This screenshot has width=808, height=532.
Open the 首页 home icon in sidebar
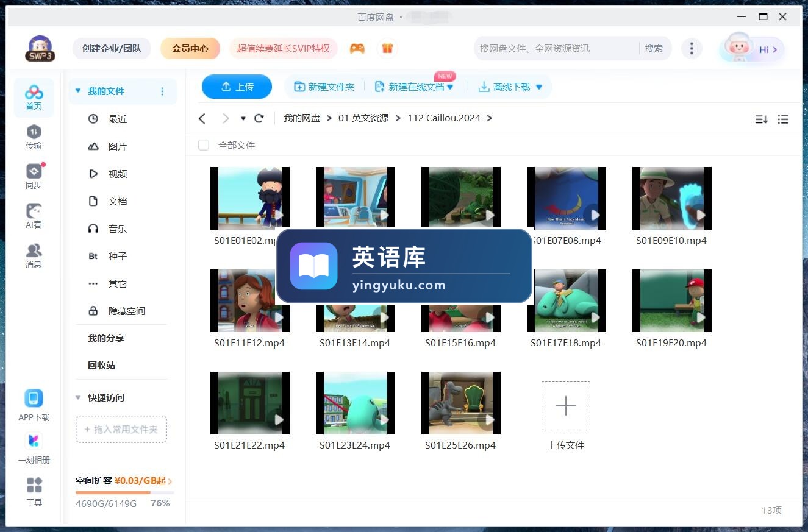[x=34, y=98]
